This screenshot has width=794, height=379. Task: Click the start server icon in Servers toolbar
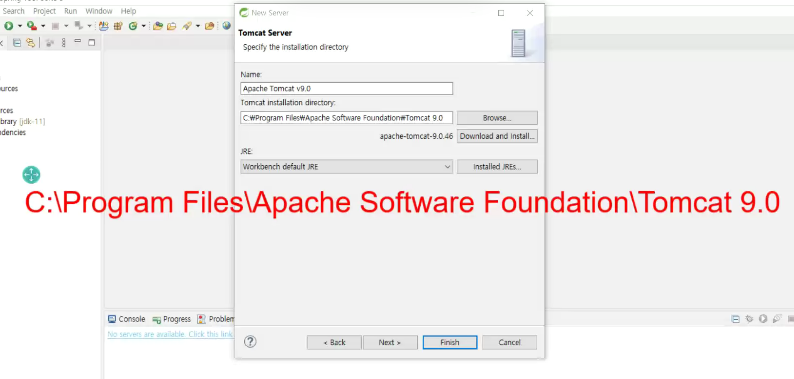tap(763, 319)
